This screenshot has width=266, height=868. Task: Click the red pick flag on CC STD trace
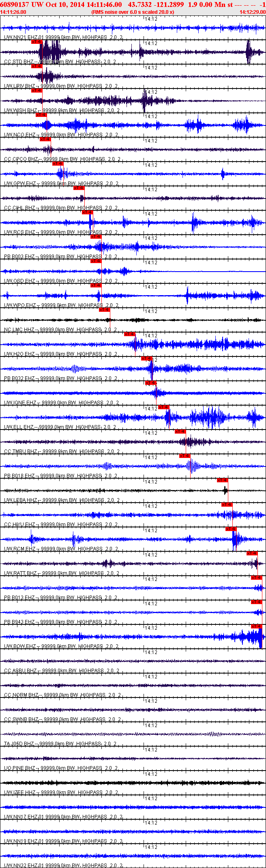(37, 42)
